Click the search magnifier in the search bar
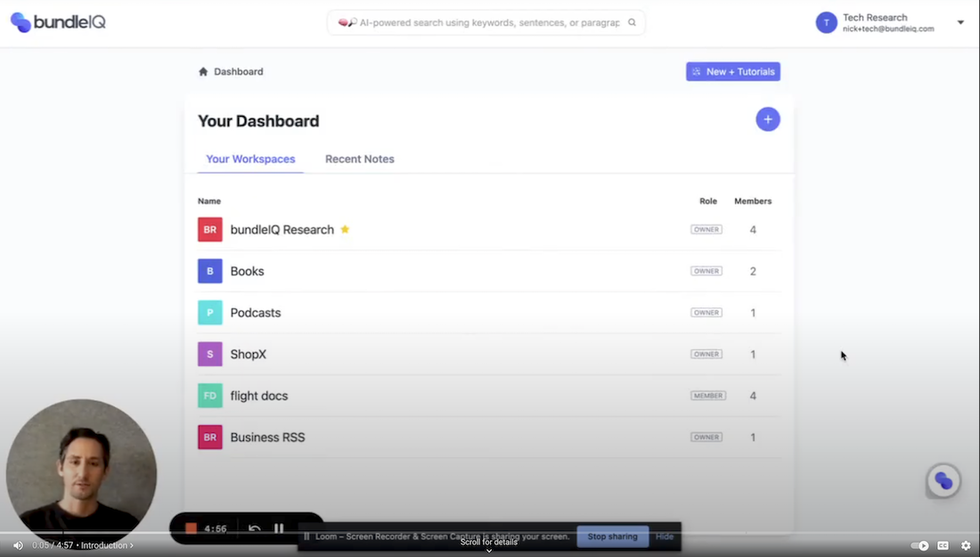Screen dimensions: 980x557 point(632,21)
